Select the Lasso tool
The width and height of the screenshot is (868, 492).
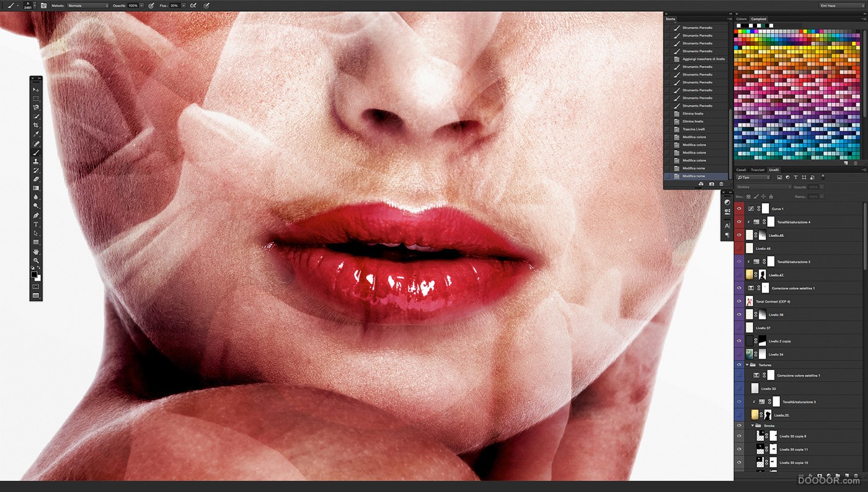(x=36, y=107)
